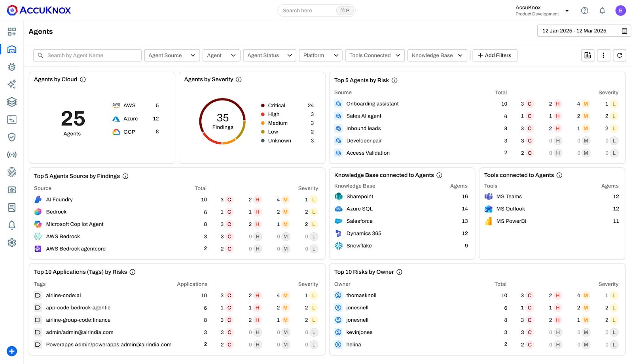Click the Critical severity legend dot

[x=263, y=106]
